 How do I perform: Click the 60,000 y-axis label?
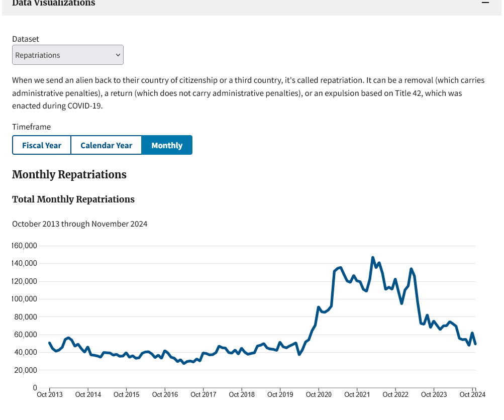26,335
